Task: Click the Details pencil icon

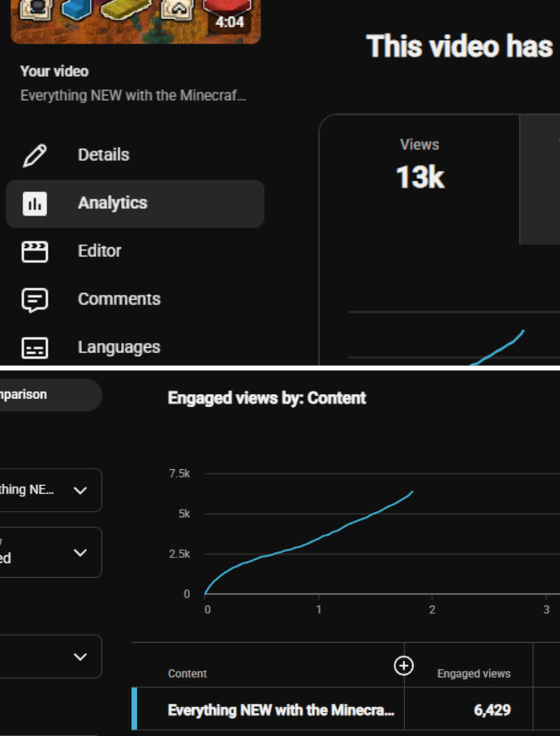Action: click(x=35, y=155)
